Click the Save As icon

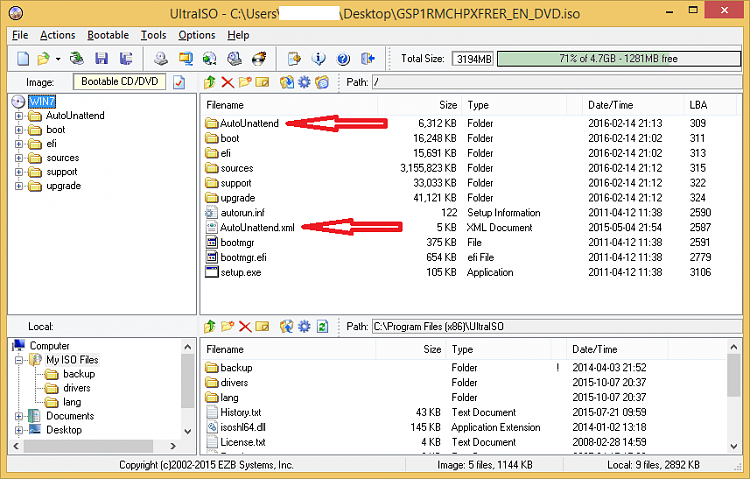(126, 58)
